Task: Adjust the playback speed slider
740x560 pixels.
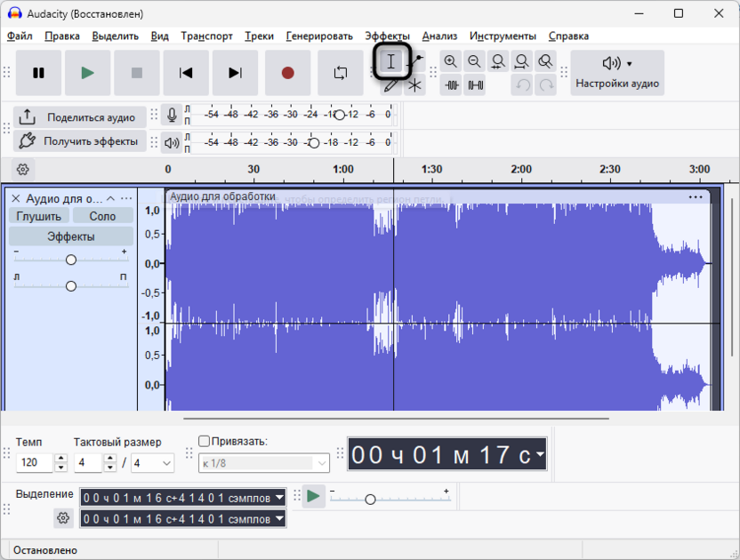Action: click(x=371, y=500)
